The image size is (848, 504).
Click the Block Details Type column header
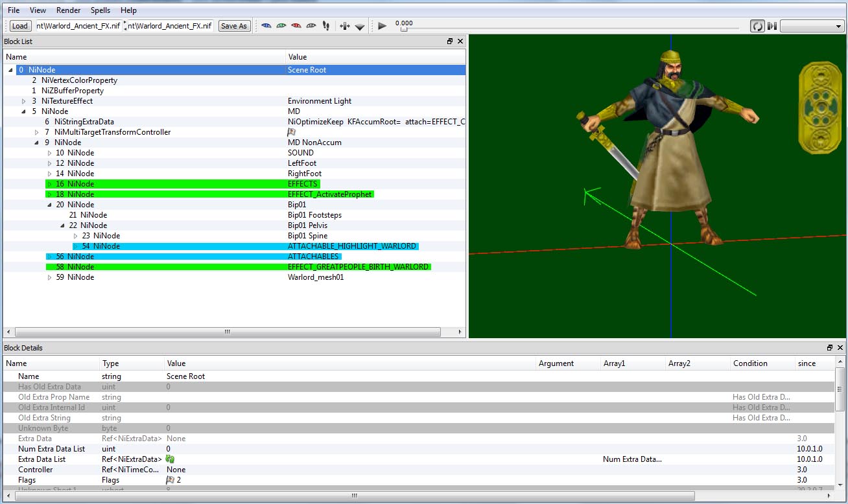click(x=132, y=363)
